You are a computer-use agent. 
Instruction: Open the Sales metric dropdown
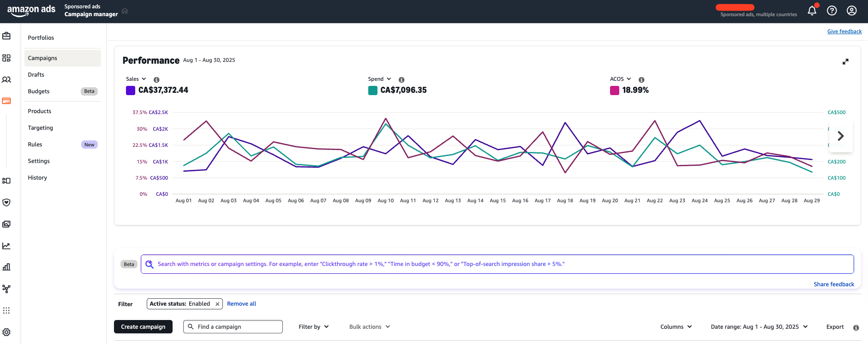click(x=136, y=79)
